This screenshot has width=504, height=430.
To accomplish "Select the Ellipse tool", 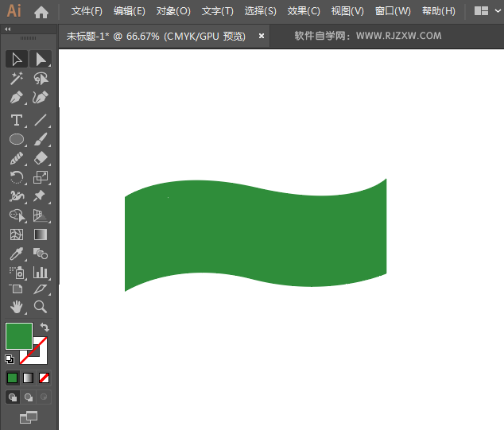I will tap(17, 139).
